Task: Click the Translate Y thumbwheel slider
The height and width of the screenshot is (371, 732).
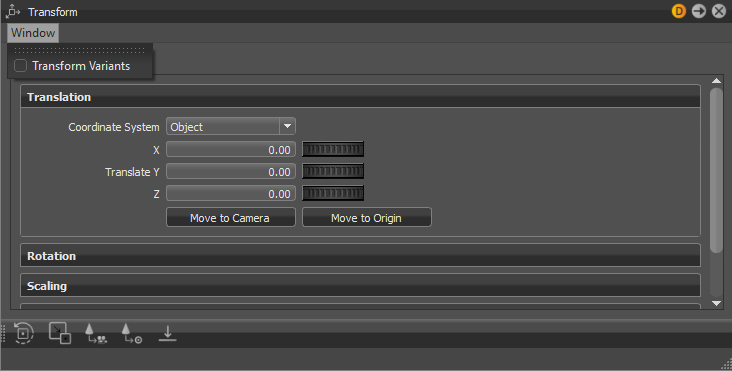Action: 333,171
